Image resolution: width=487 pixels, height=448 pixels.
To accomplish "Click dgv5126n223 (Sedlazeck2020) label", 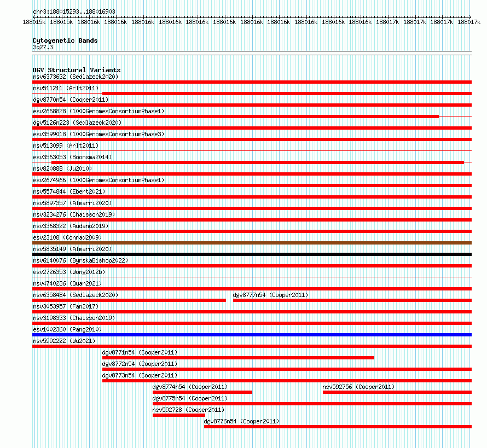I will pos(77,123).
